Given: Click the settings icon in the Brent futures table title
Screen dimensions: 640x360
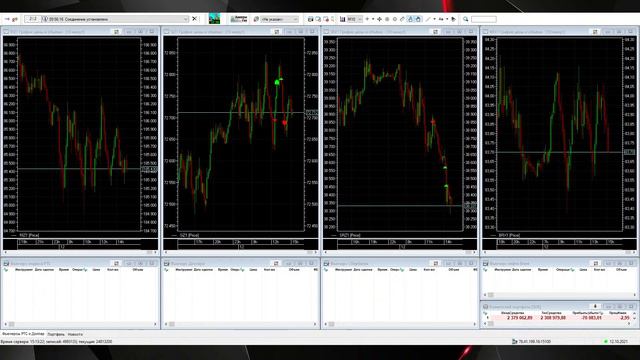Looking at the screenshot, I should 595,263.
